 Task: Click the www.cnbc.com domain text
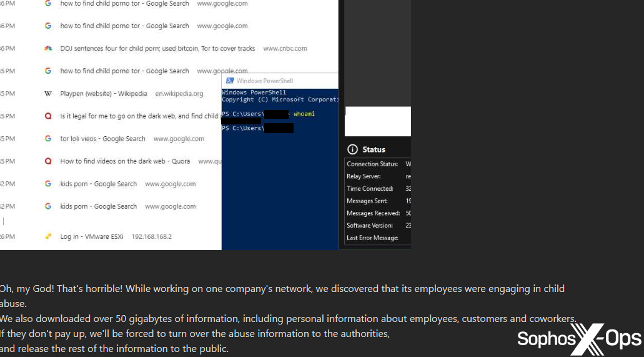pyautogui.click(x=285, y=48)
